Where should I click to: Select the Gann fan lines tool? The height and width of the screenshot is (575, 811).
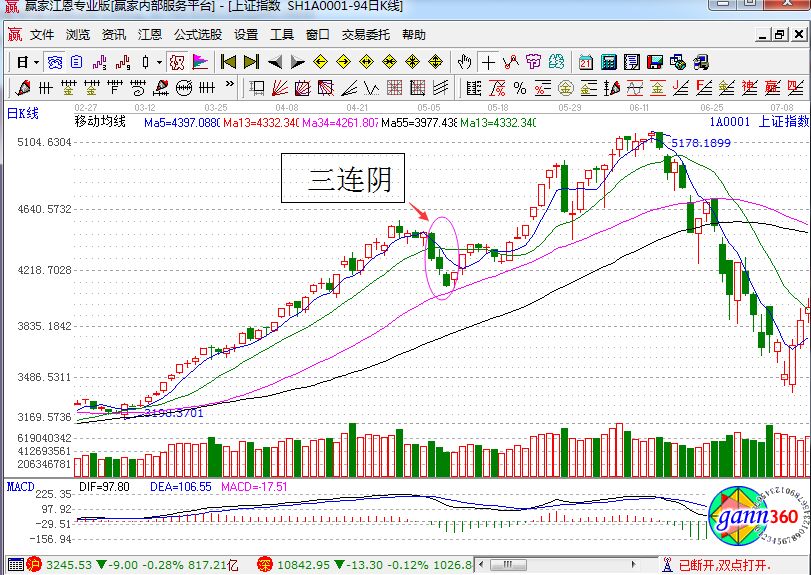point(280,87)
